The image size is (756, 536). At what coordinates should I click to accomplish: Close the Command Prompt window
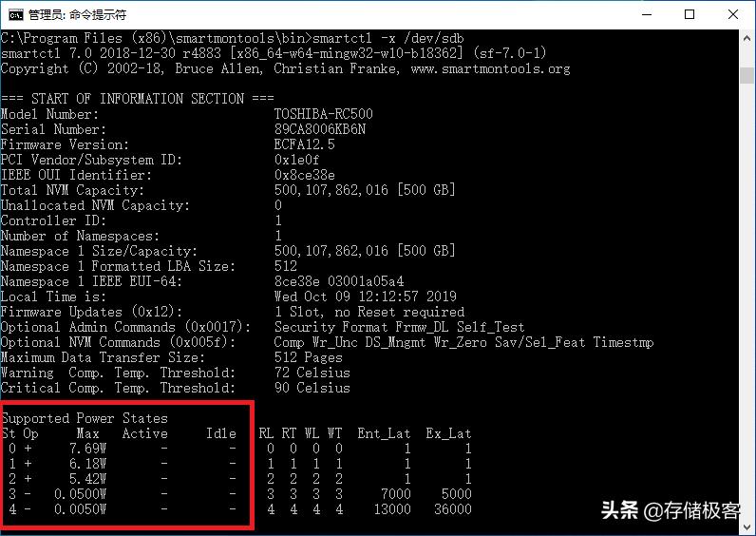(733, 14)
